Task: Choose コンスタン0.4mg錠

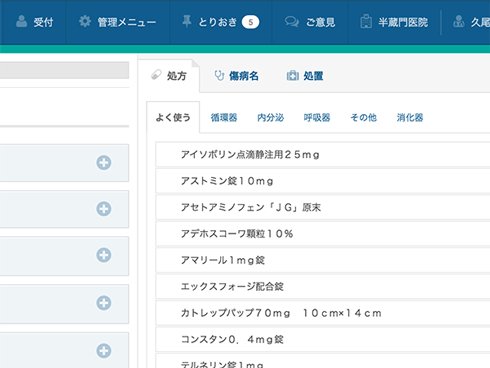Action: point(323,339)
